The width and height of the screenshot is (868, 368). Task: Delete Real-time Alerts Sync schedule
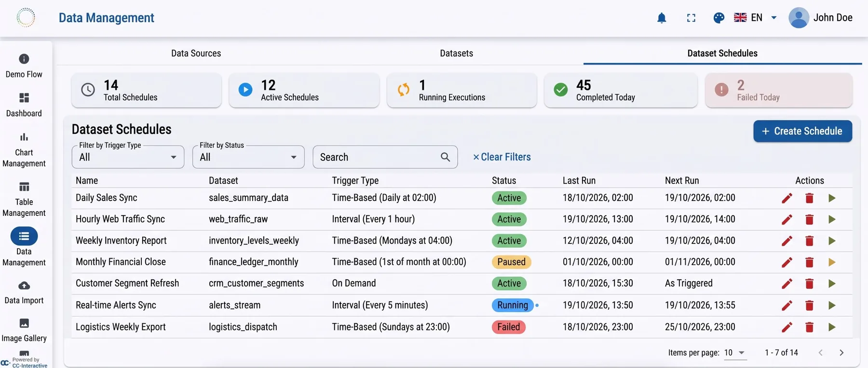point(809,305)
